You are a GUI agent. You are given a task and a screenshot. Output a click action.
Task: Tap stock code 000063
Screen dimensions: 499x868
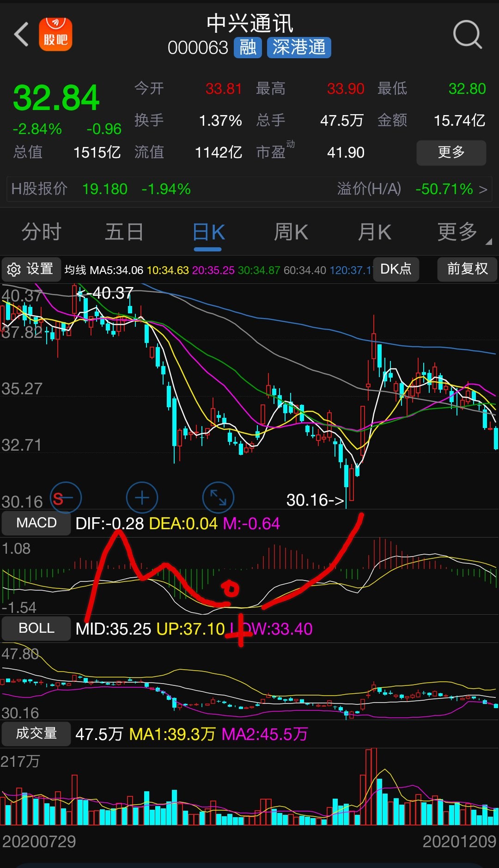198,48
